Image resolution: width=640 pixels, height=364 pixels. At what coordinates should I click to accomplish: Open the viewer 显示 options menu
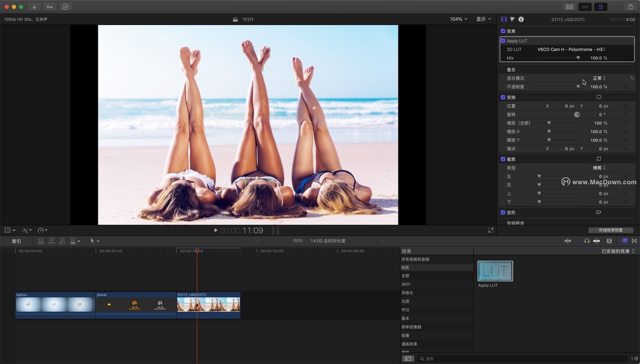483,19
